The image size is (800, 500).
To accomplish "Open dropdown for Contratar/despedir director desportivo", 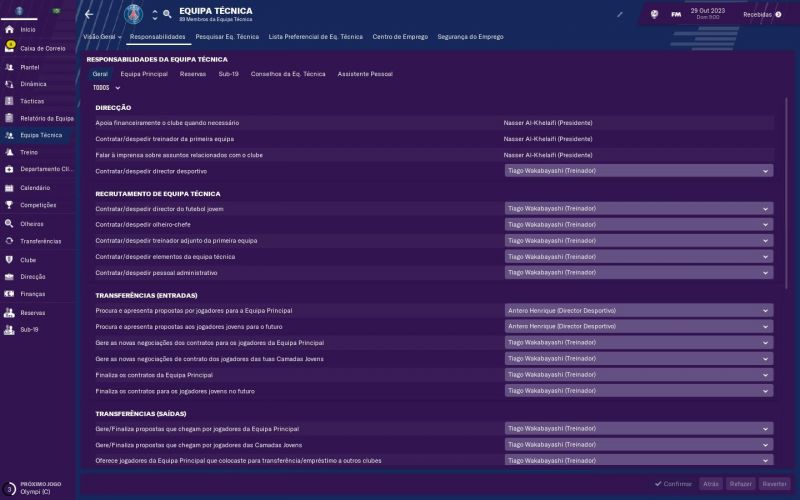I will click(638, 171).
